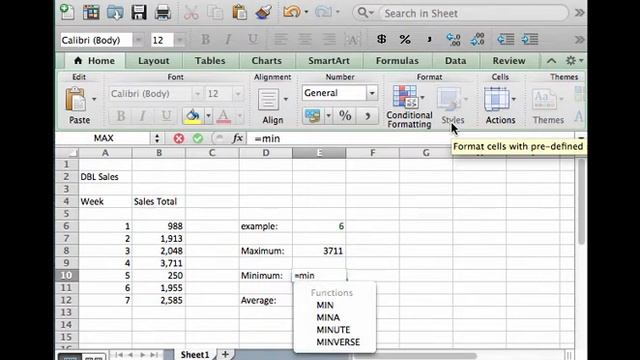Apply percent style in top formatting bar
The width and height of the screenshot is (640, 360).
(405, 39)
